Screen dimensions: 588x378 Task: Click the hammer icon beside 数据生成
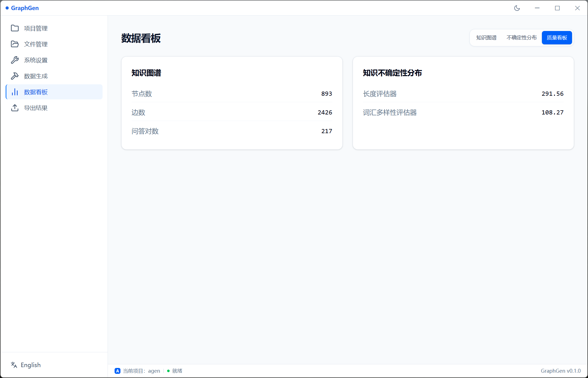point(15,76)
